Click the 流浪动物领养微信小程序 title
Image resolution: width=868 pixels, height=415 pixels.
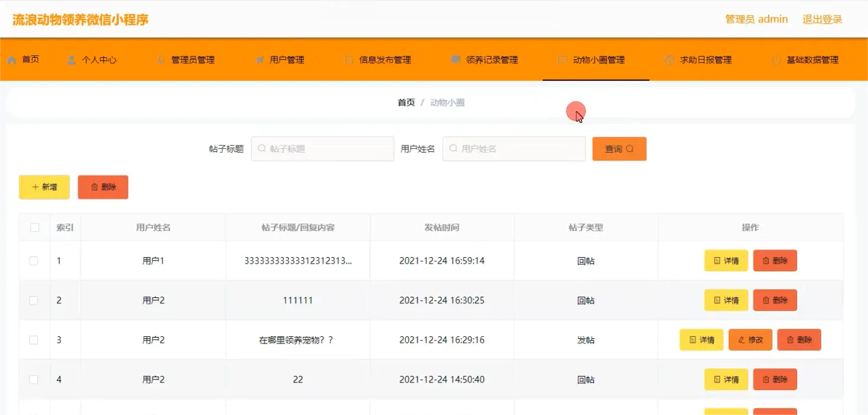80,20
